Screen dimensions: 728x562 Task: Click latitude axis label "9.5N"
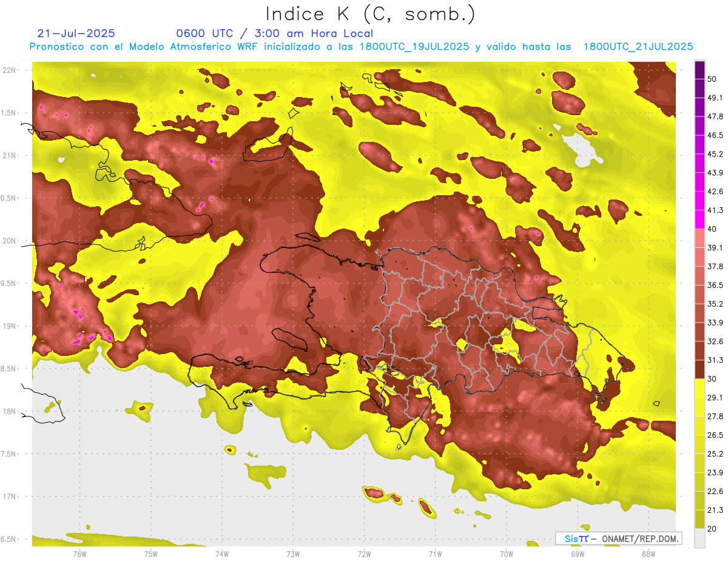(9, 284)
